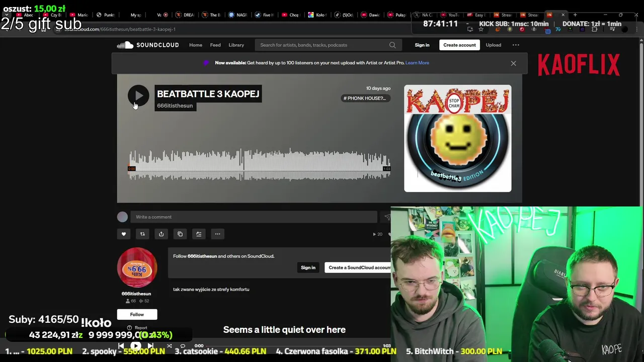Repost the track
Image resolution: width=644 pixels, height=362 pixels.
pos(142,234)
